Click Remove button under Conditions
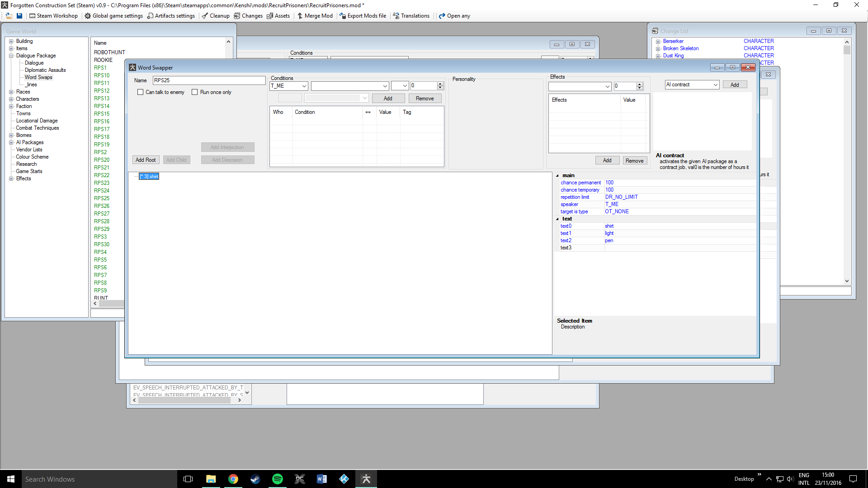This screenshot has height=488, width=868. [425, 99]
